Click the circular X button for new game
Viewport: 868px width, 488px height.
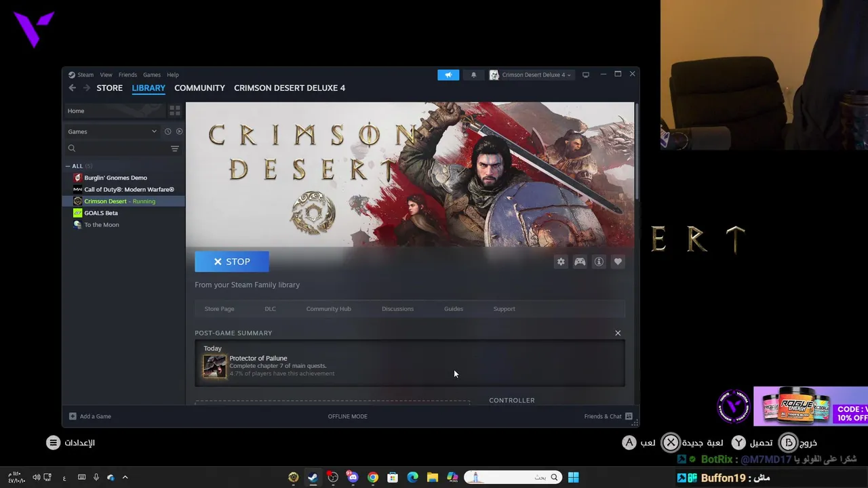click(x=671, y=443)
